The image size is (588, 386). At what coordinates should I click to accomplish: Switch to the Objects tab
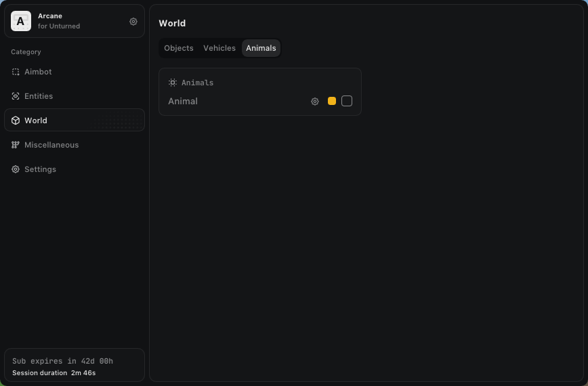coord(179,48)
